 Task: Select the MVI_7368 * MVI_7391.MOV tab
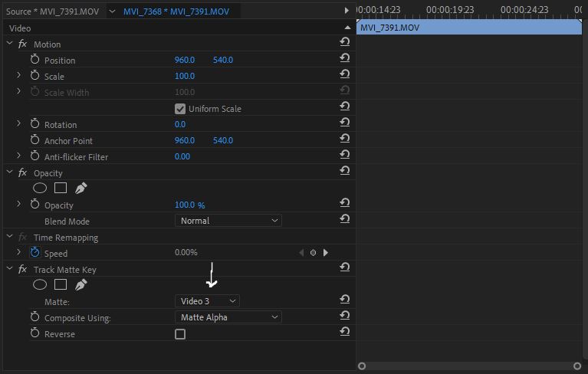[x=176, y=11]
